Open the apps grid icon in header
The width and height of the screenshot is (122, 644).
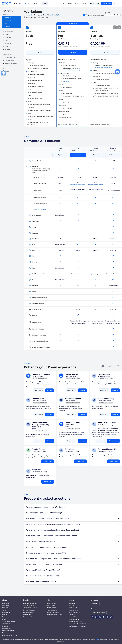(114, 4)
